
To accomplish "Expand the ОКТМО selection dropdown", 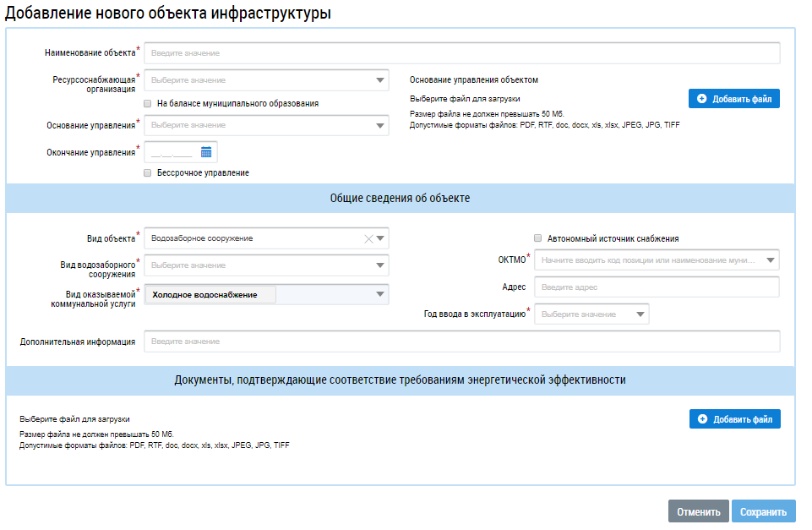I will (x=770, y=260).
